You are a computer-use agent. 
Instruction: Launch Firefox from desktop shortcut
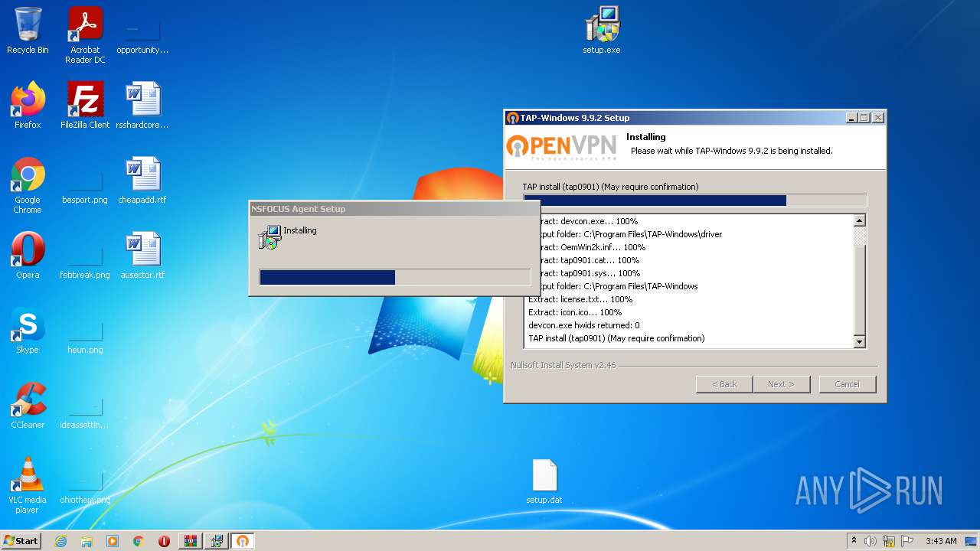click(x=28, y=105)
